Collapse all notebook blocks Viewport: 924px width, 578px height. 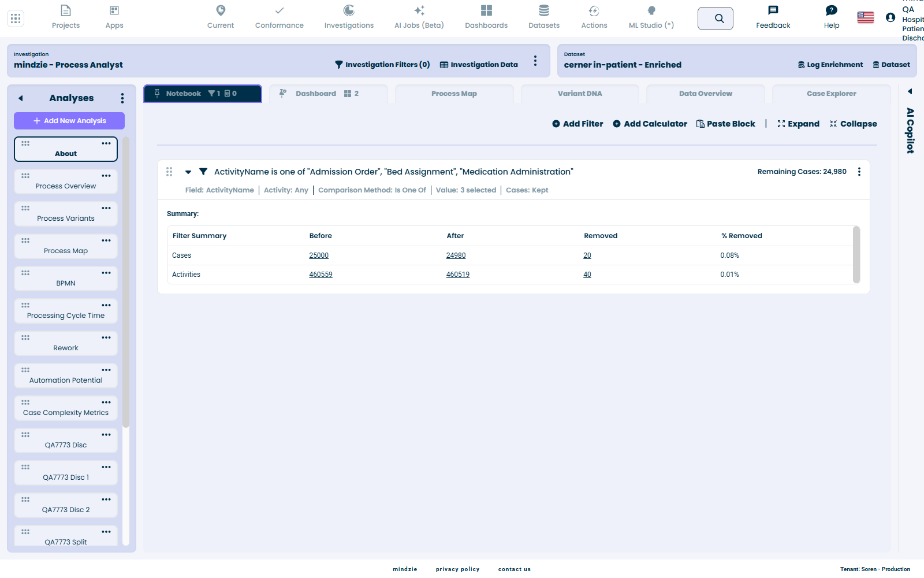(x=853, y=124)
